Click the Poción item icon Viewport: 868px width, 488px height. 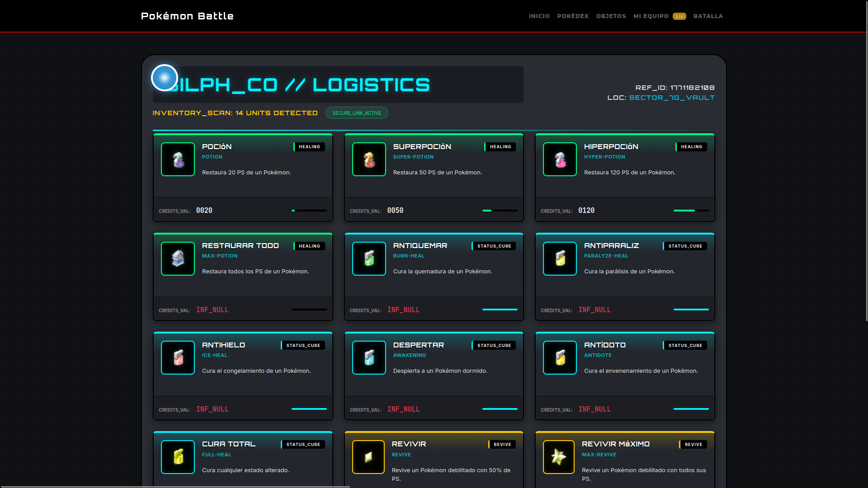point(178,160)
